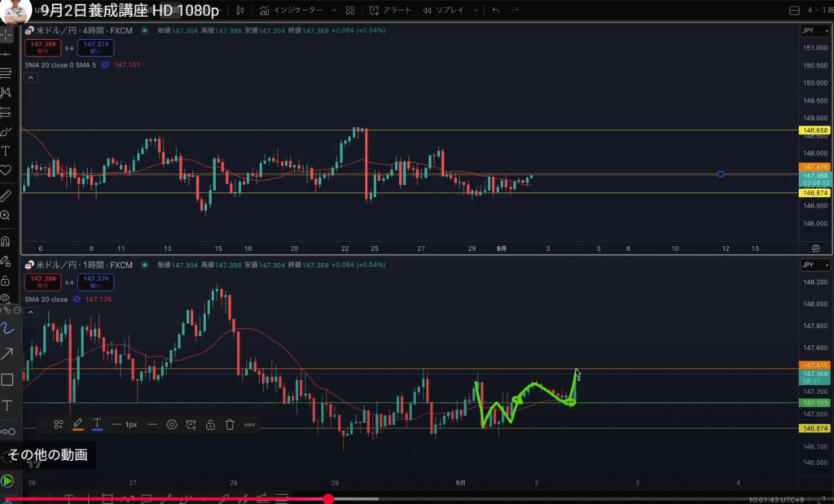Select rectangle tool in favorites panel

click(7, 379)
